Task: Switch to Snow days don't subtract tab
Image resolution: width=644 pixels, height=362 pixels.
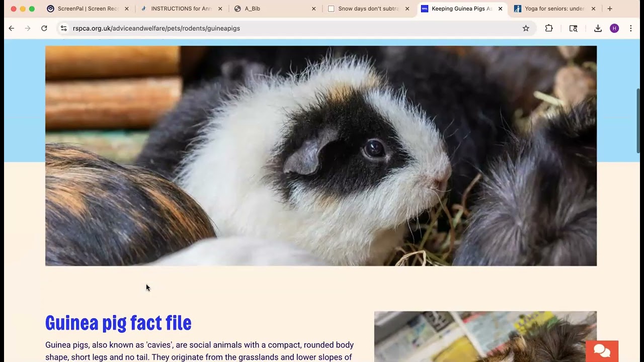Action: click(x=368, y=9)
